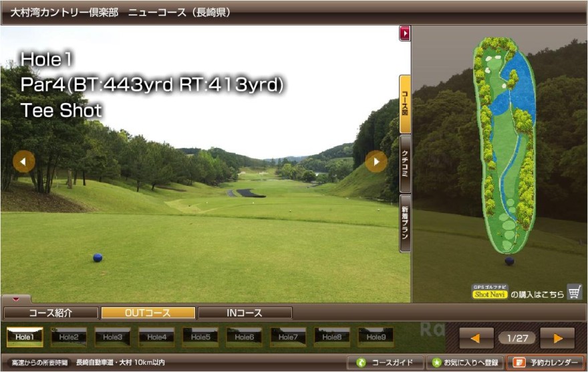The image size is (588, 372).
Task: Select the Hole3 thumbnail
Action: (x=112, y=337)
